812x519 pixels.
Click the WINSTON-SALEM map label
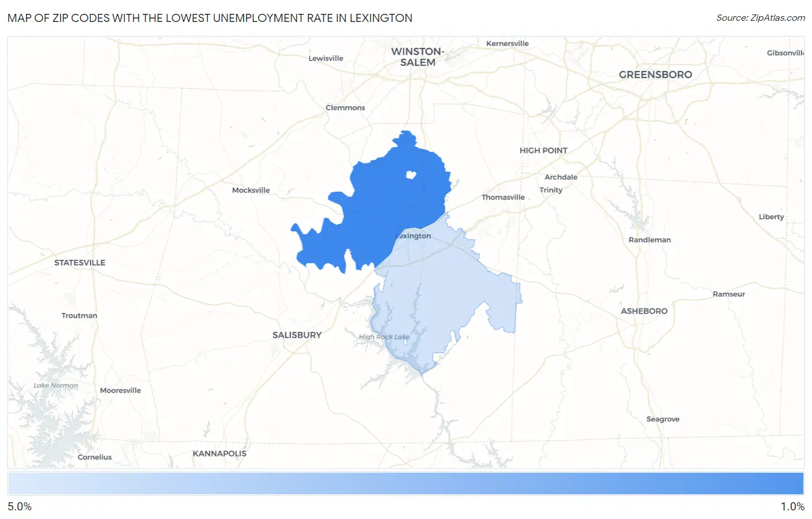click(418, 57)
